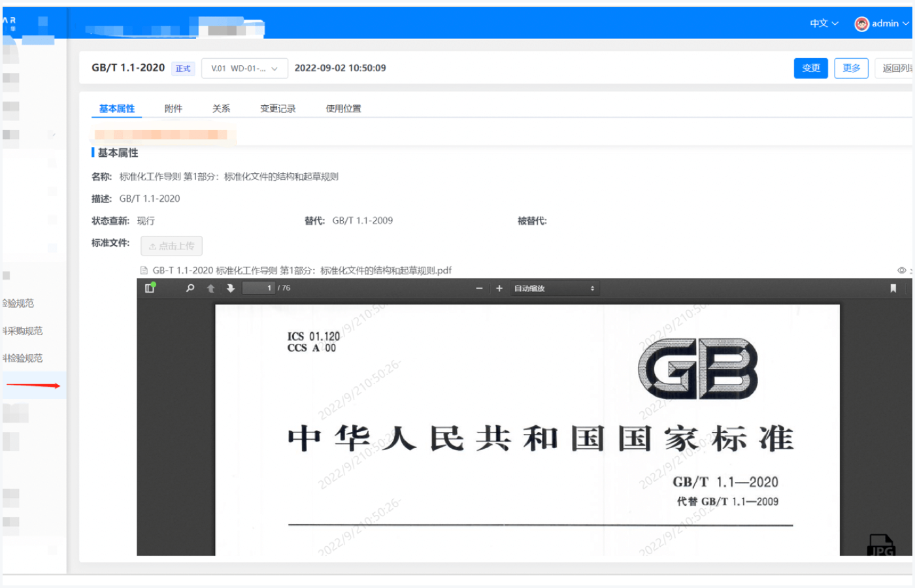Preview the file with eye icon
The height and width of the screenshot is (588, 915).
click(901, 270)
